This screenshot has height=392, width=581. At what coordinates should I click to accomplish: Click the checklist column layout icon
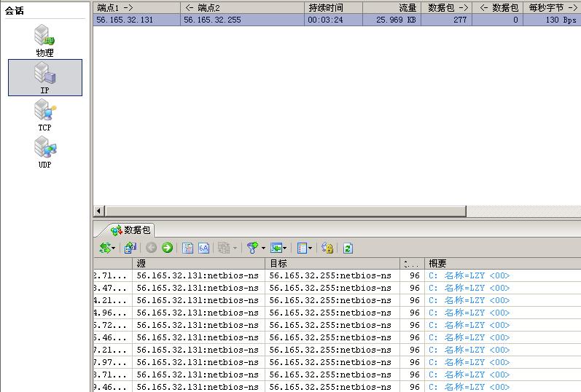pyautogui.click(x=302, y=248)
